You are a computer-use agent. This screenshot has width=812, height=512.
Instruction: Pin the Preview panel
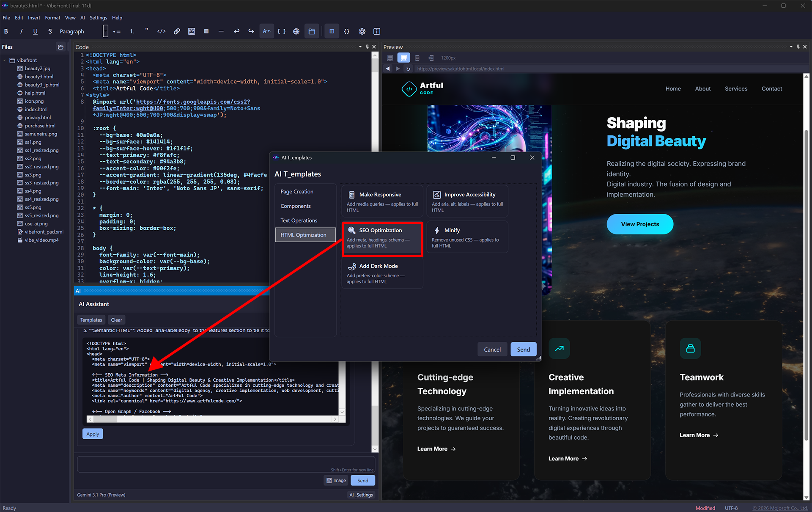[798, 47]
